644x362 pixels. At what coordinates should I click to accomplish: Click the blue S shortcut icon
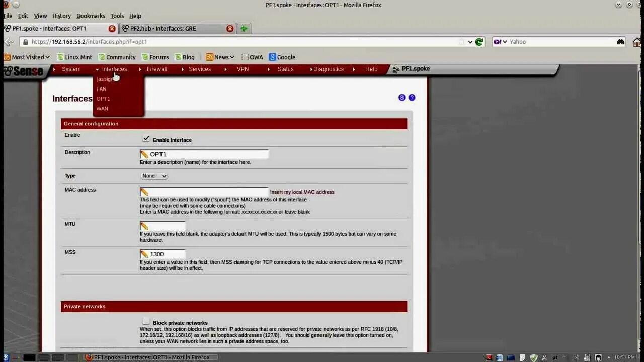pyautogui.click(x=401, y=98)
